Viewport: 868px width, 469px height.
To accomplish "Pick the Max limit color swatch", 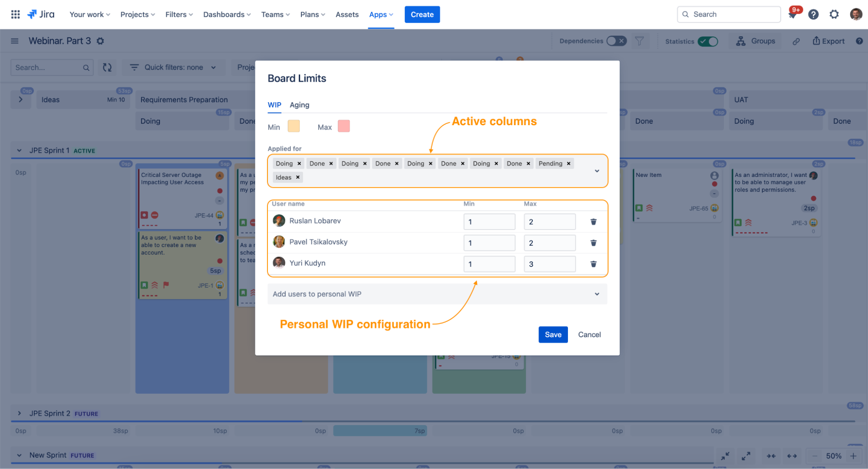I will coord(343,126).
